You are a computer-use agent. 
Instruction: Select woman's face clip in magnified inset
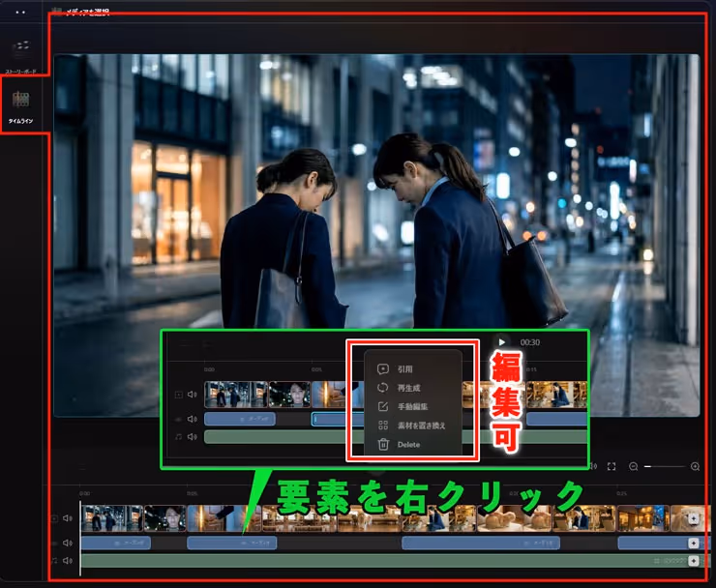pyautogui.click(x=289, y=395)
